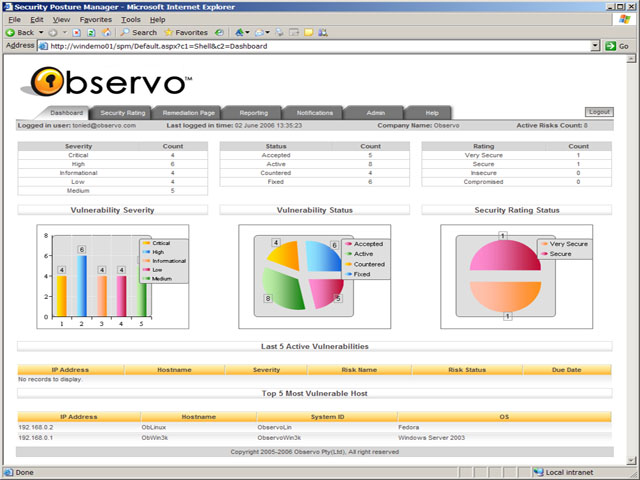Click the green Go button
Image resolution: width=640 pixels, height=480 pixels.
click(617, 46)
